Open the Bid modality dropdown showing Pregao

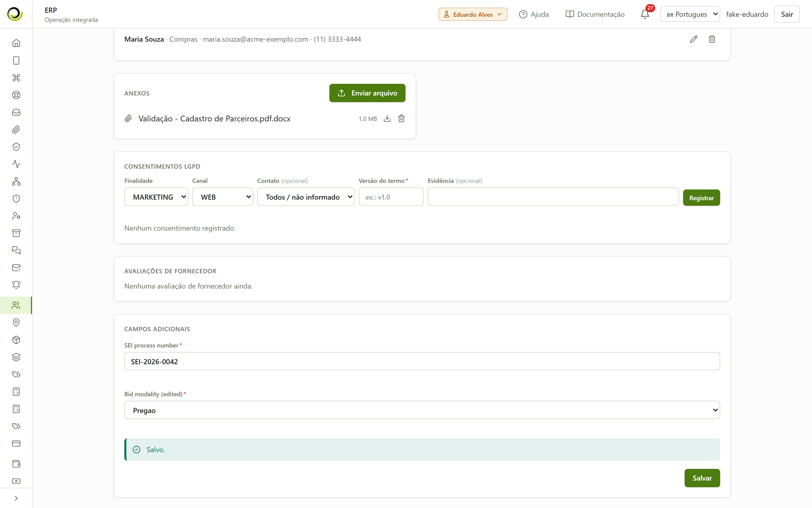point(422,410)
